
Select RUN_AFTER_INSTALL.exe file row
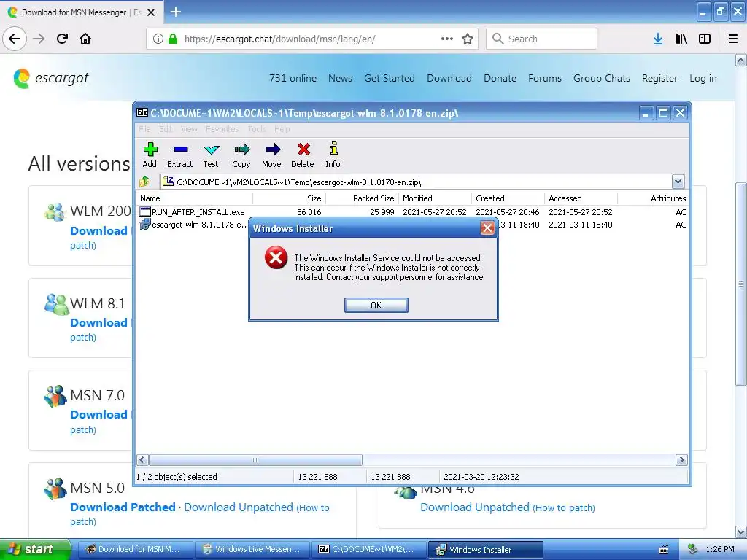[x=412, y=212]
